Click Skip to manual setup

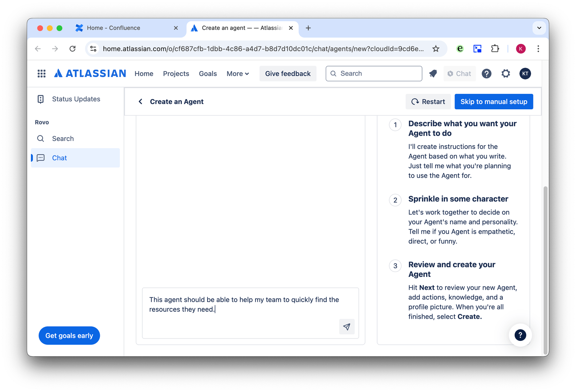493,102
